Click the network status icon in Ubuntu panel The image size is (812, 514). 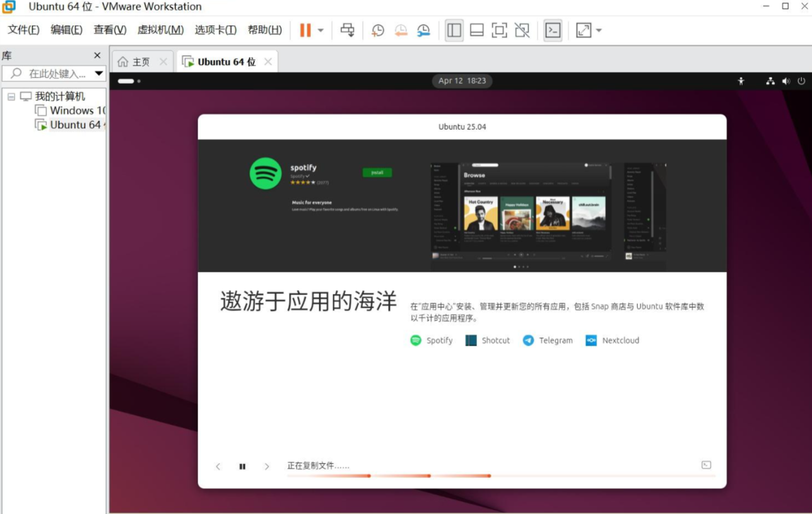[770, 81]
